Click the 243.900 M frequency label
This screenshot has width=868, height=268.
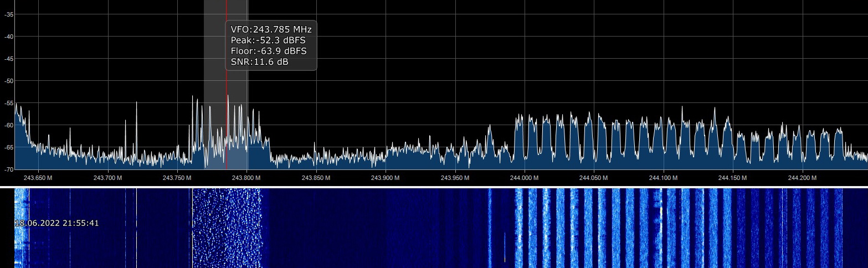pyautogui.click(x=386, y=178)
